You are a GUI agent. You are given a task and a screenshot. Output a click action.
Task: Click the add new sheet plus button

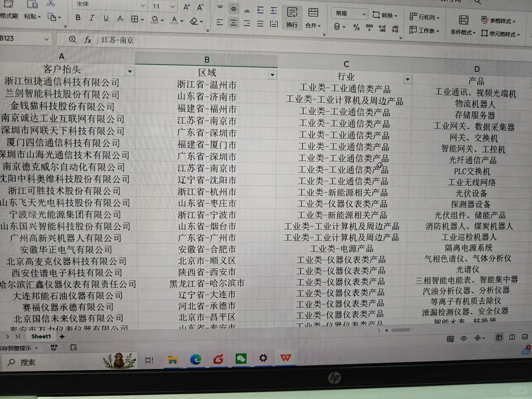pos(62,336)
